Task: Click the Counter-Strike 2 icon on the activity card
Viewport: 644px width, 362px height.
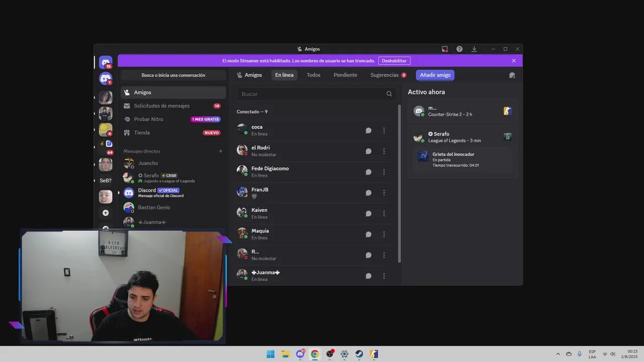Action: 508,111
